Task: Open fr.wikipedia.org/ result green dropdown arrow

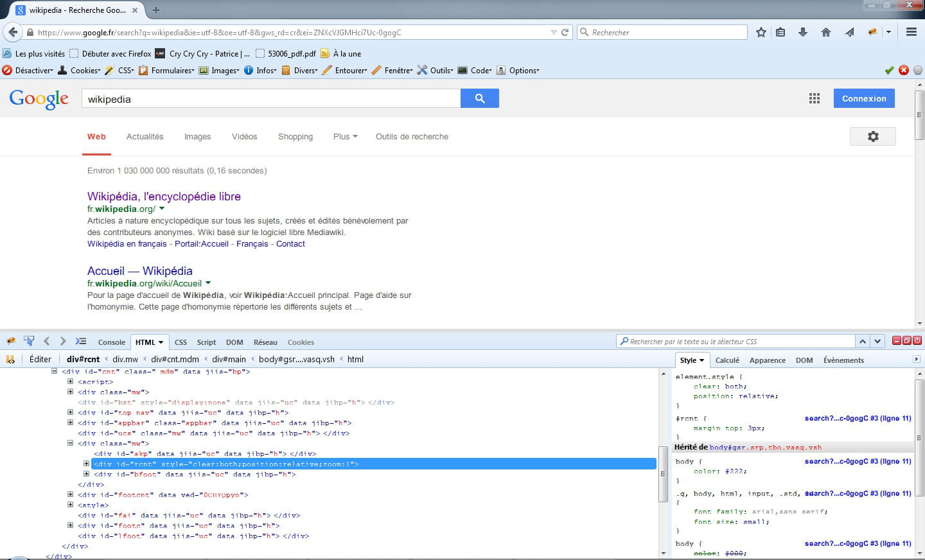Action: (x=162, y=209)
